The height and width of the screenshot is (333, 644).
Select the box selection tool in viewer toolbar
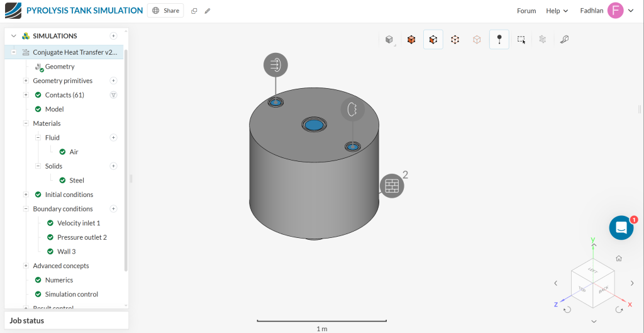[x=521, y=40]
